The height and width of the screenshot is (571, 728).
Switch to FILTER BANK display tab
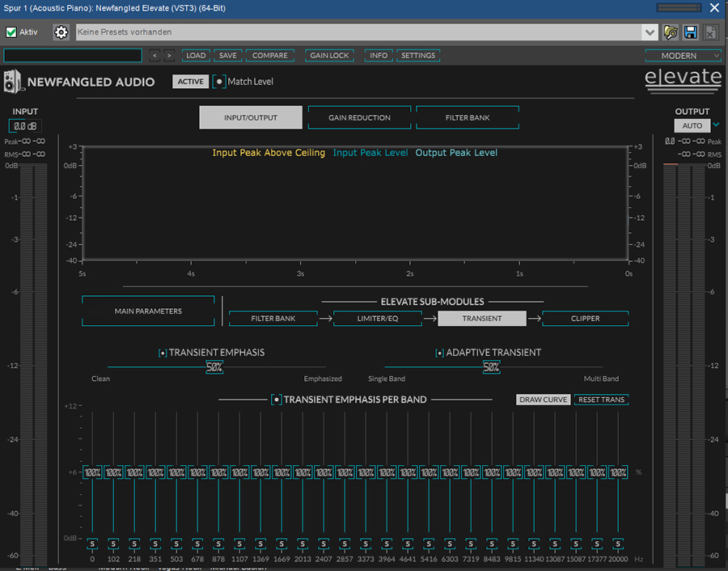(x=468, y=117)
